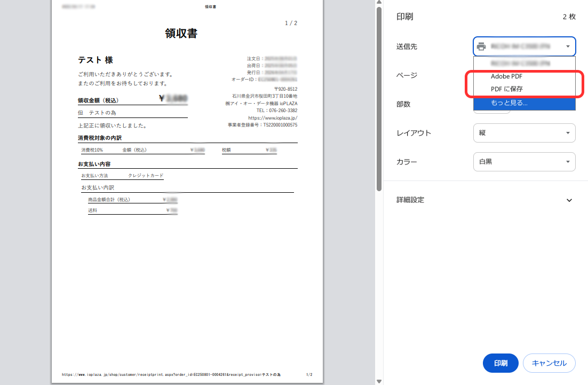The height and width of the screenshot is (385, 588).
Task: Click the chevron next to 詳細設定
Action: pos(569,200)
